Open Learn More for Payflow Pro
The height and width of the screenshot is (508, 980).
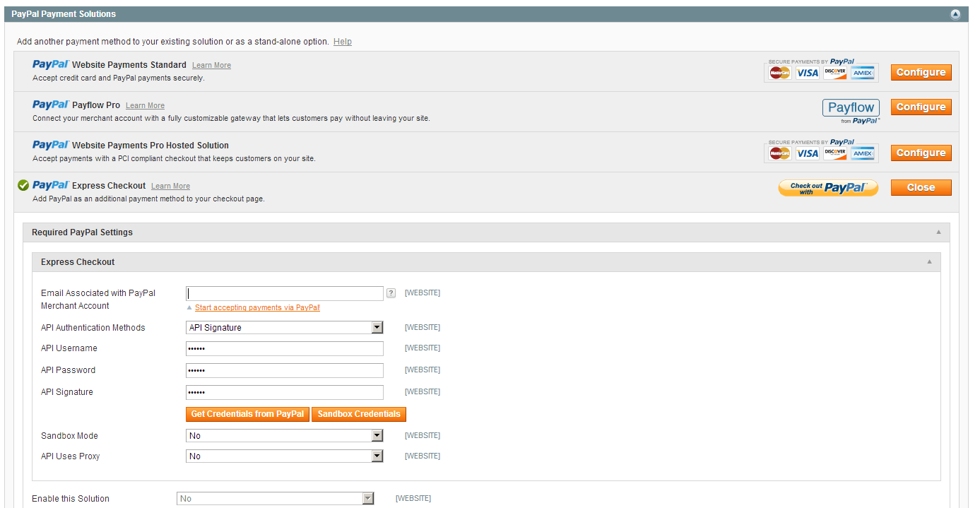145,105
